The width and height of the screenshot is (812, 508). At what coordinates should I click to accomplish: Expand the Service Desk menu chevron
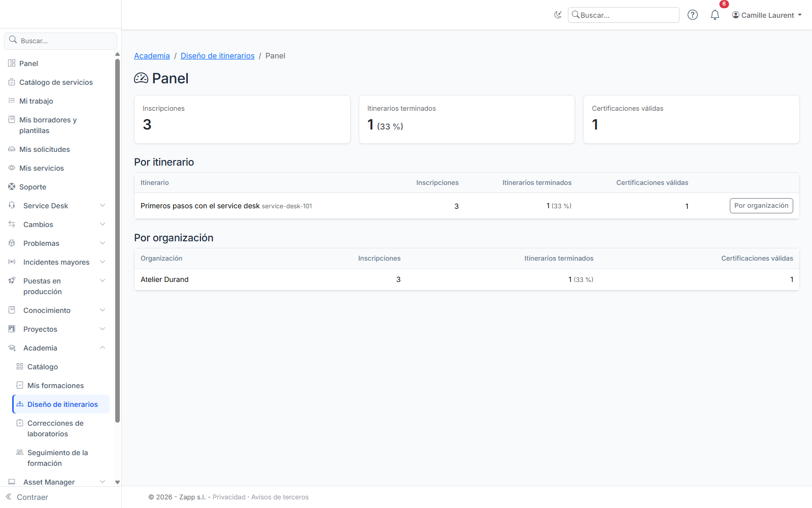click(x=103, y=205)
